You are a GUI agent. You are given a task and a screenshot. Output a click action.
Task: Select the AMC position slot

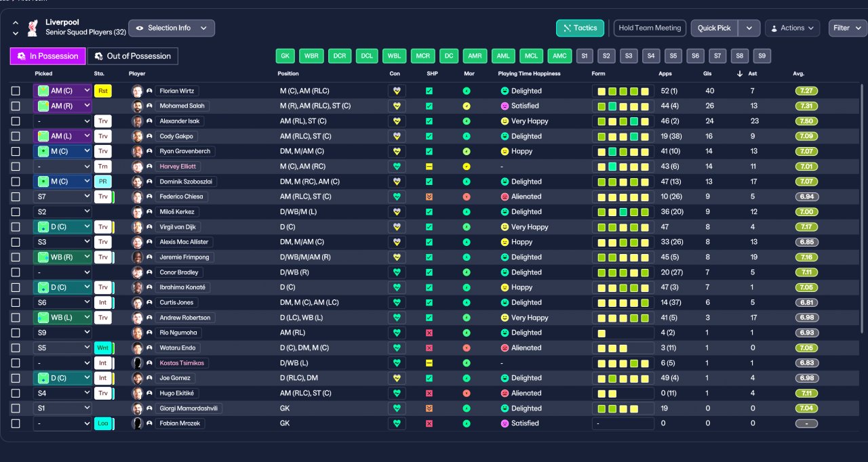559,56
